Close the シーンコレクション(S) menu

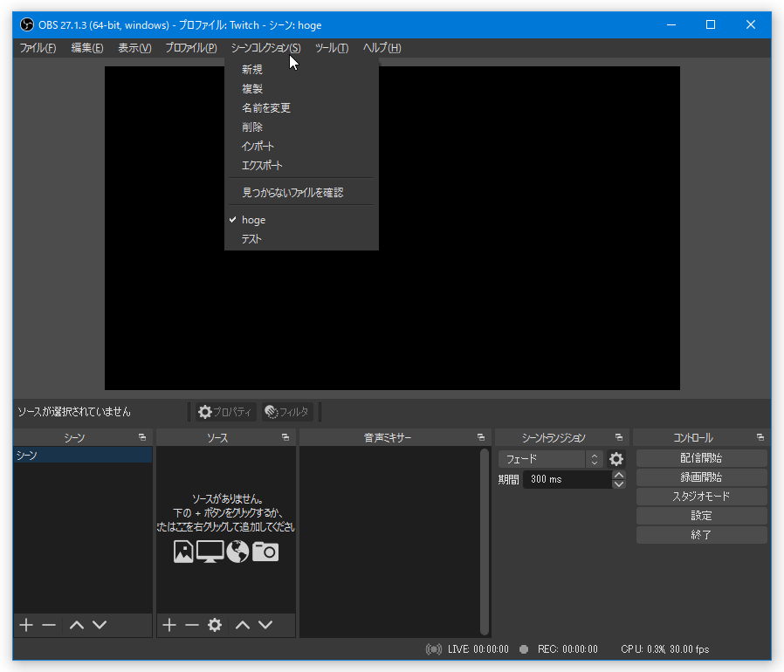tap(265, 48)
